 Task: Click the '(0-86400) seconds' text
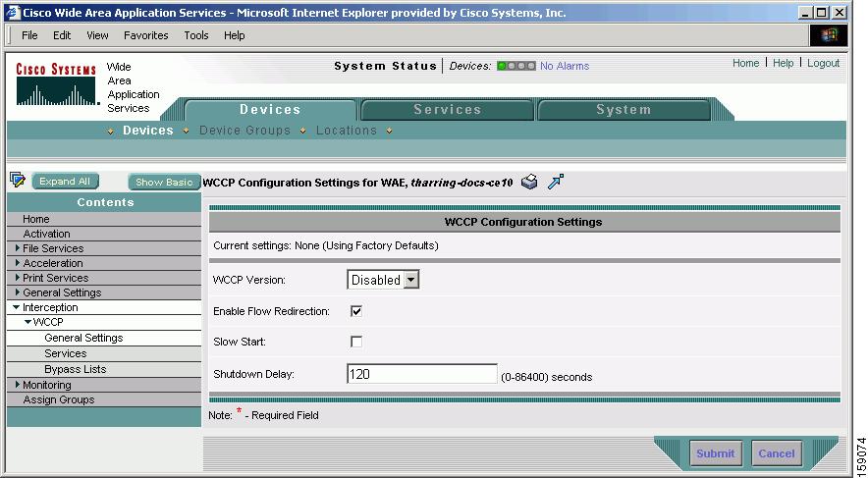546,377
